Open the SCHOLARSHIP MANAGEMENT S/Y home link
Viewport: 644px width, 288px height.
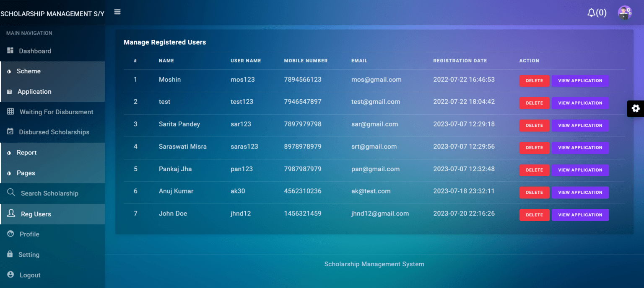(52, 13)
